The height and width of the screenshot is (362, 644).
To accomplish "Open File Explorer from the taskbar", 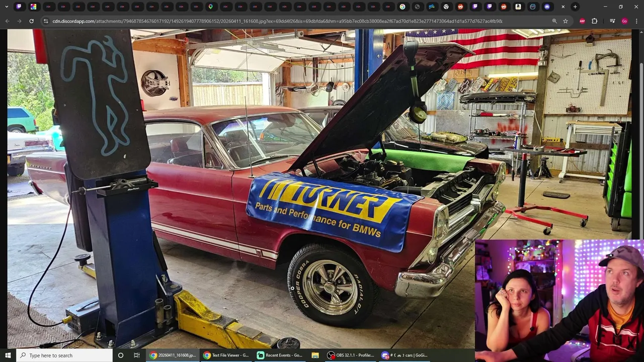I will (315, 355).
